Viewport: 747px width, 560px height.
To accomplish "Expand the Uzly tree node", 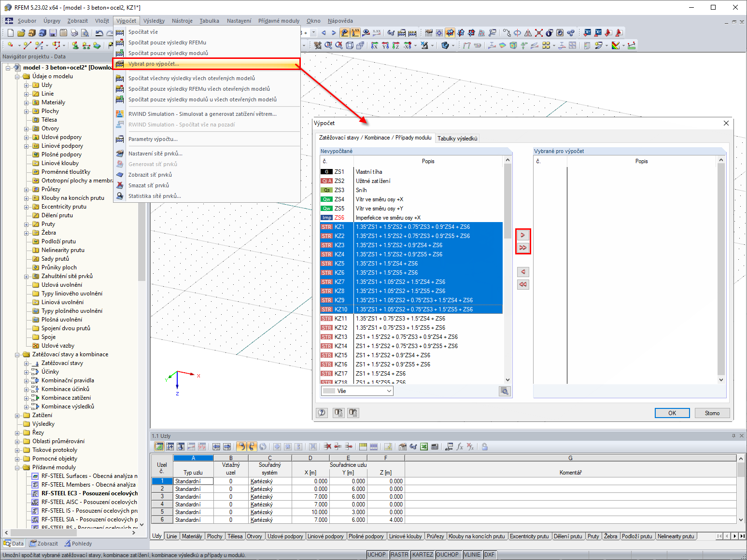I will [x=27, y=85].
